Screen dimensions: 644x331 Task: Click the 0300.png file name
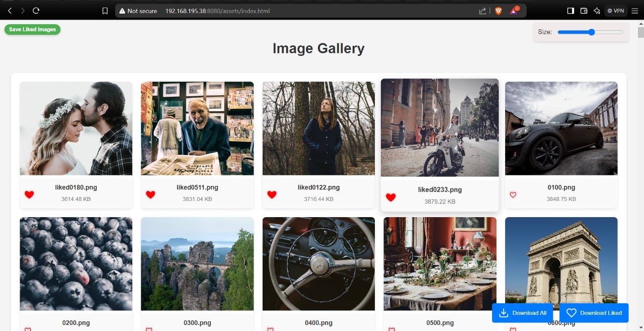[197, 323]
